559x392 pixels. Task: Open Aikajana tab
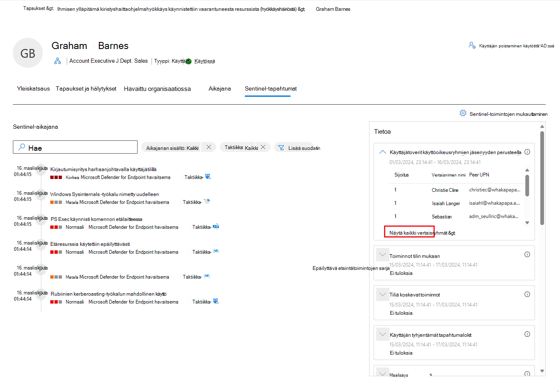click(x=219, y=88)
